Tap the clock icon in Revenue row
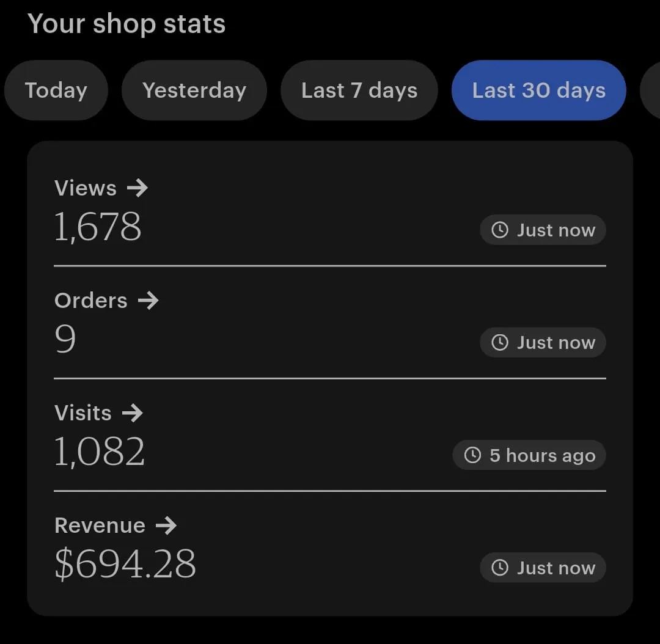This screenshot has width=660, height=644. [500, 568]
